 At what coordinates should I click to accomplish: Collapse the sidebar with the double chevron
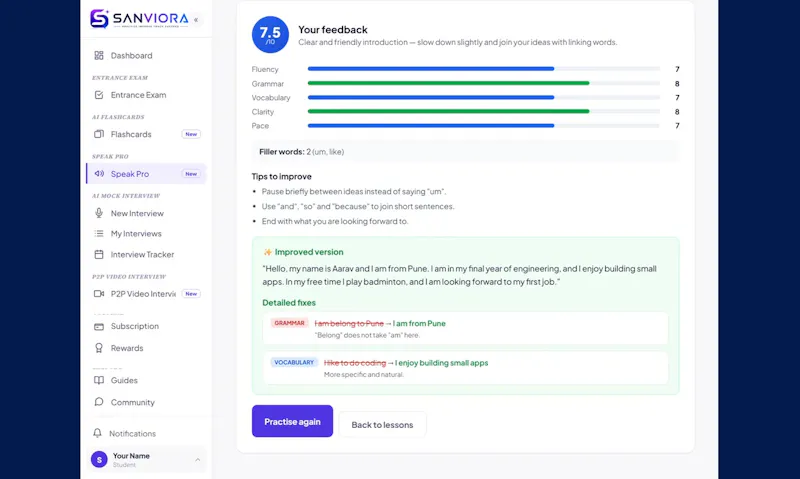pos(196,20)
